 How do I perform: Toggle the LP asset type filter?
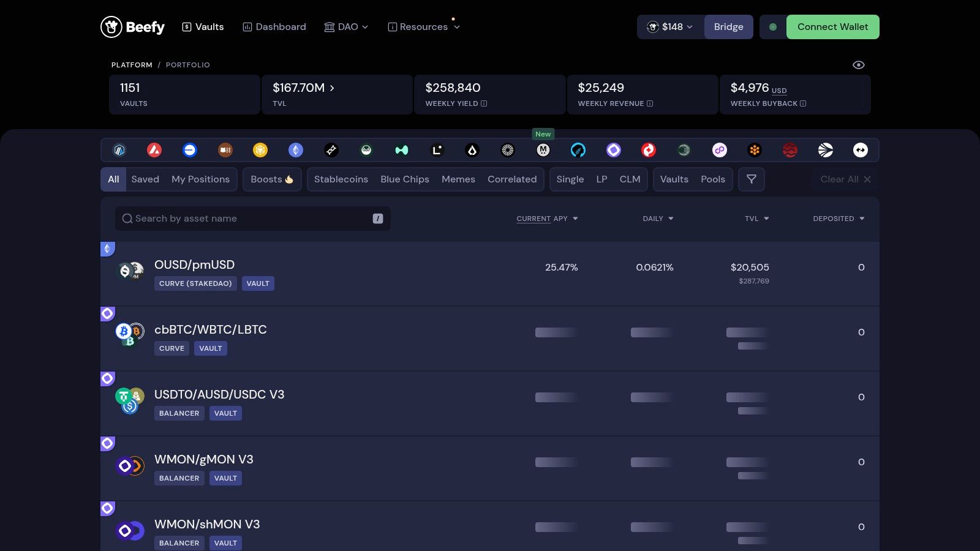601,179
